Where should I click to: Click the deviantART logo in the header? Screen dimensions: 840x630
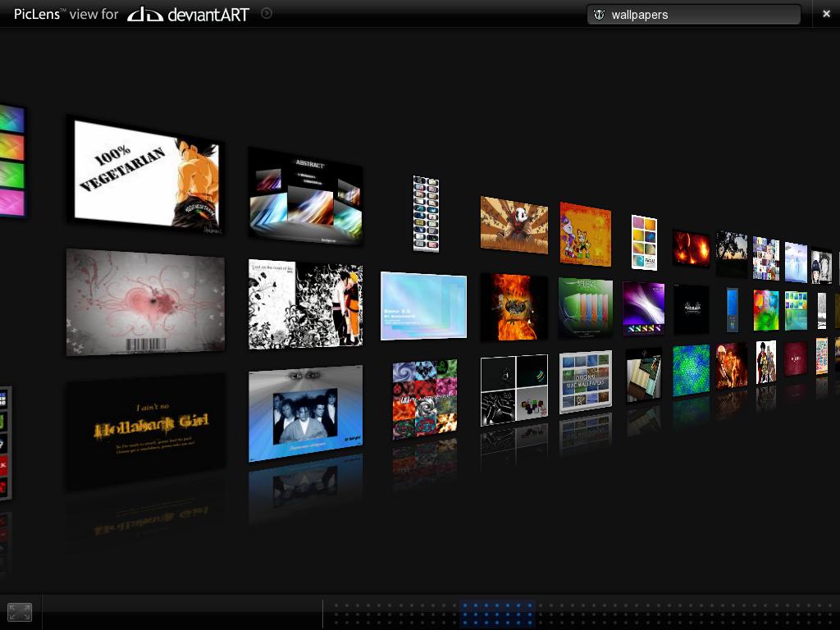click(188, 15)
